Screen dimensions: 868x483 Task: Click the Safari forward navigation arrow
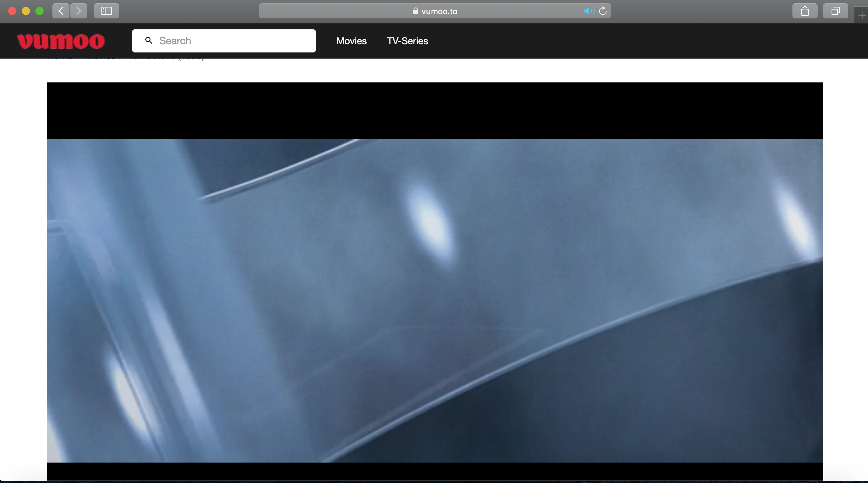(x=79, y=11)
